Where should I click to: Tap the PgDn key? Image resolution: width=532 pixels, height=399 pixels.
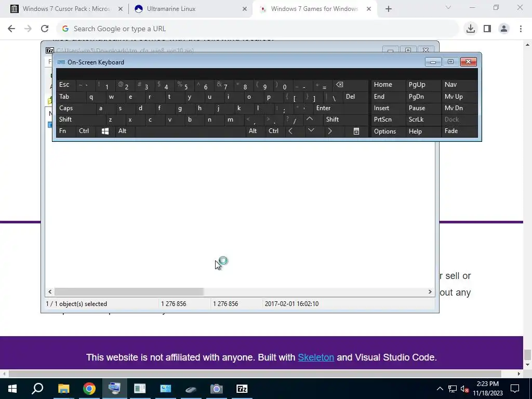[423, 96]
